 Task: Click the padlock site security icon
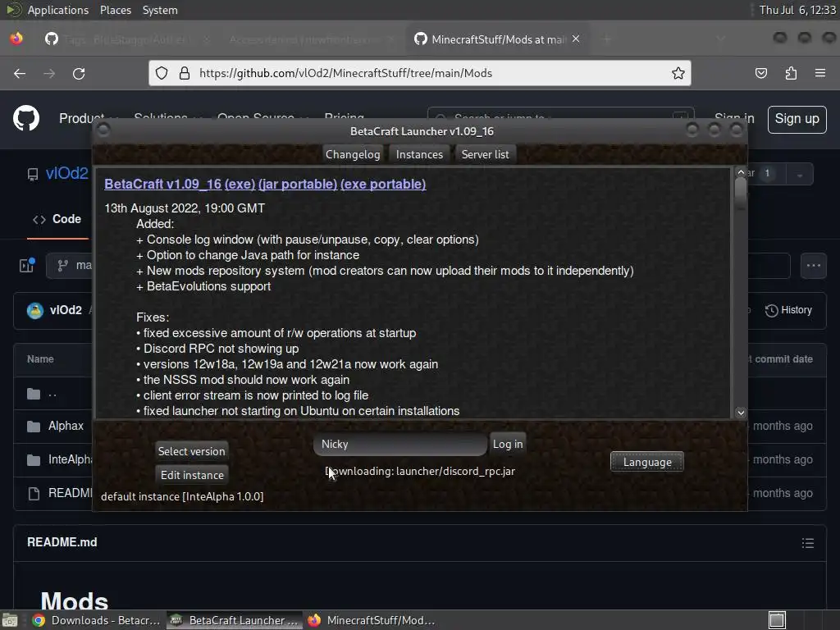(x=185, y=73)
